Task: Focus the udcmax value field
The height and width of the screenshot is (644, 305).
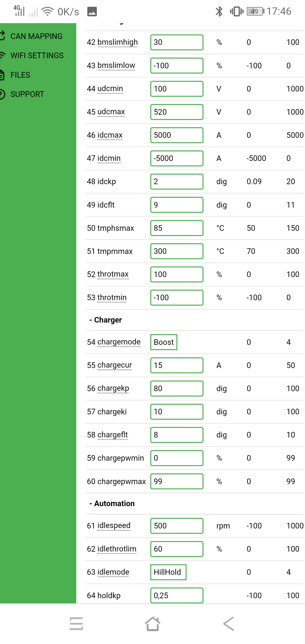Action: (177, 112)
